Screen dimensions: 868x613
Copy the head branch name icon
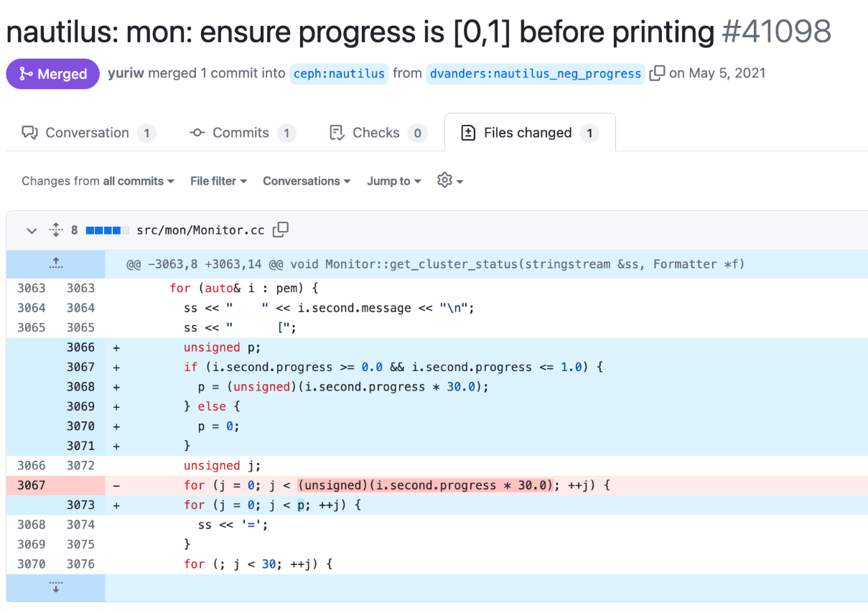tap(657, 73)
